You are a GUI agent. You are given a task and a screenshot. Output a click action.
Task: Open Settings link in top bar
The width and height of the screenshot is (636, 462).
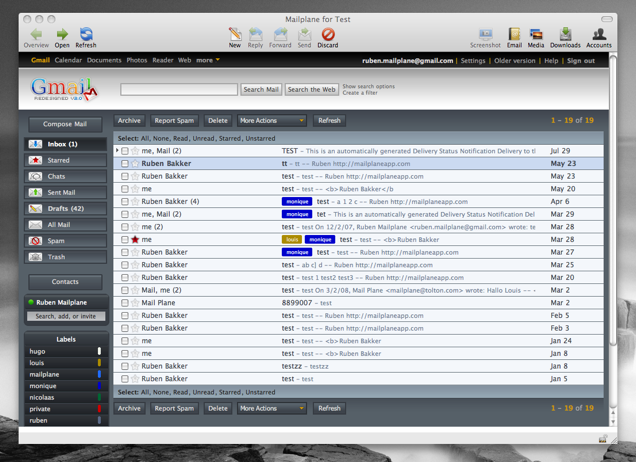pos(473,61)
